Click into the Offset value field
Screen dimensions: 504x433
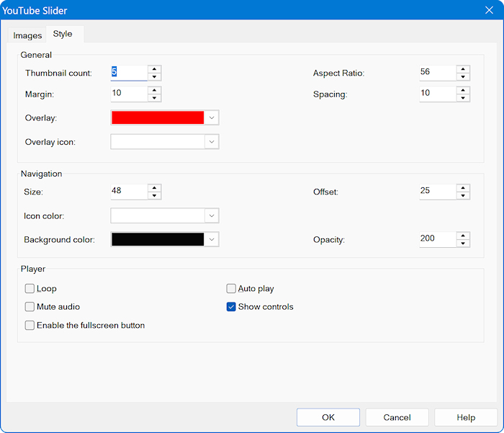438,192
